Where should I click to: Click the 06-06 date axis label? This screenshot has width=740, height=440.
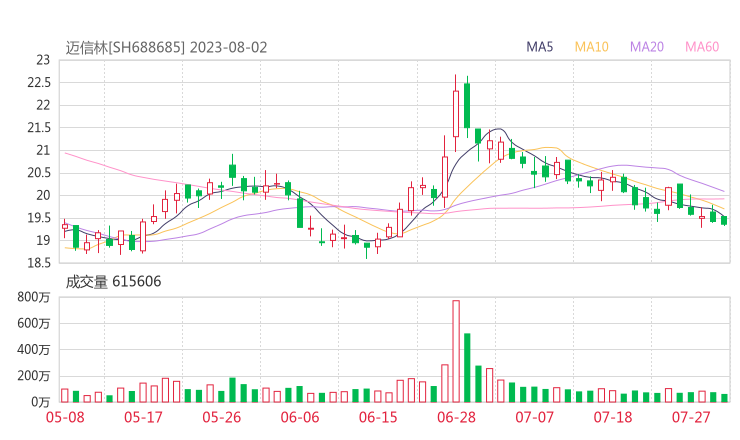pos(300,417)
